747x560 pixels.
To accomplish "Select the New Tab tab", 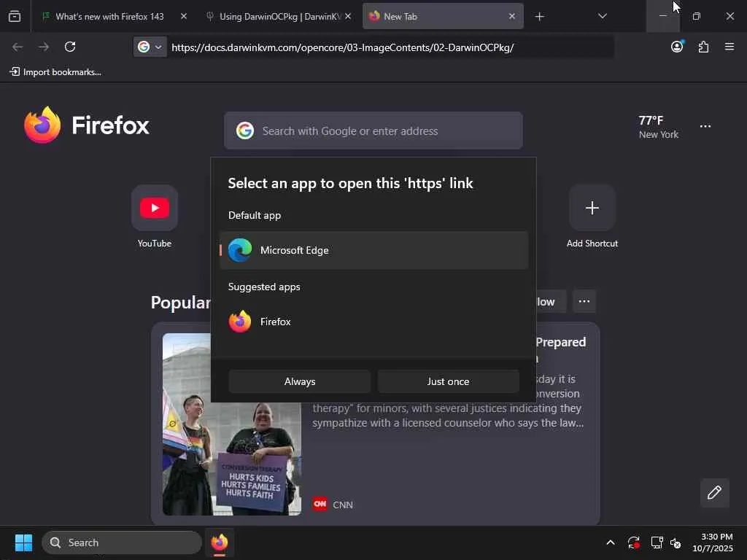I will (x=443, y=16).
